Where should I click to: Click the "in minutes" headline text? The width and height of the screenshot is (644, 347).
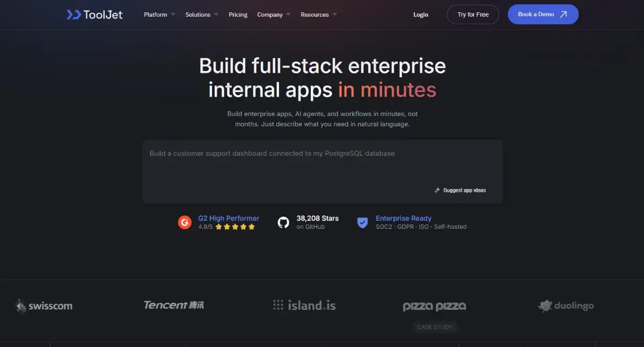click(x=387, y=89)
